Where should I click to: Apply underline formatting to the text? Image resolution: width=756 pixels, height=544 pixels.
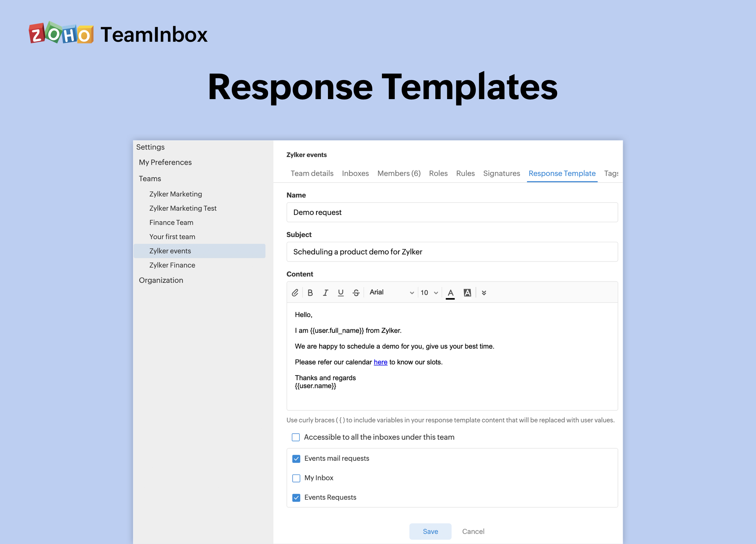[x=340, y=292]
